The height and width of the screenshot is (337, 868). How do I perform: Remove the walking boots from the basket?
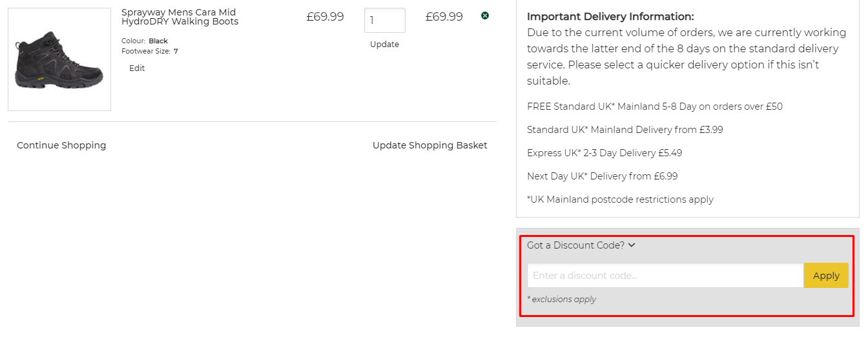coord(485,15)
